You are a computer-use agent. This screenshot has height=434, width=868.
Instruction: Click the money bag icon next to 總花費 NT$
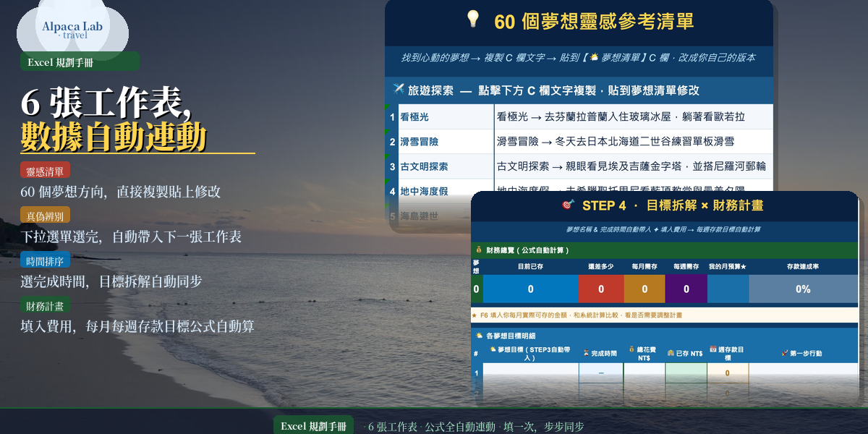click(x=631, y=349)
